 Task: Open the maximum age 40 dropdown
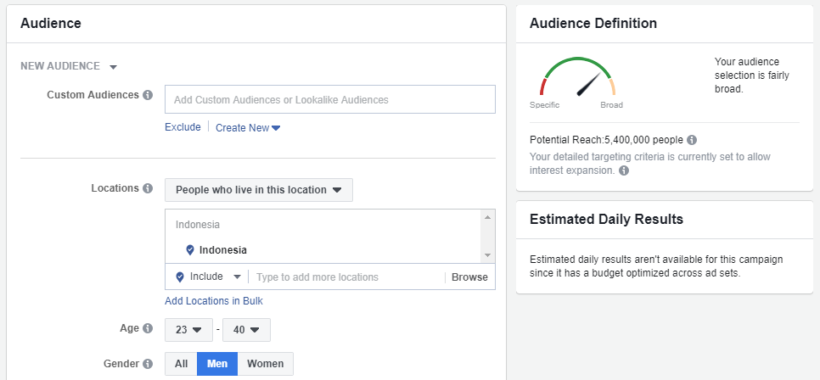(x=246, y=330)
